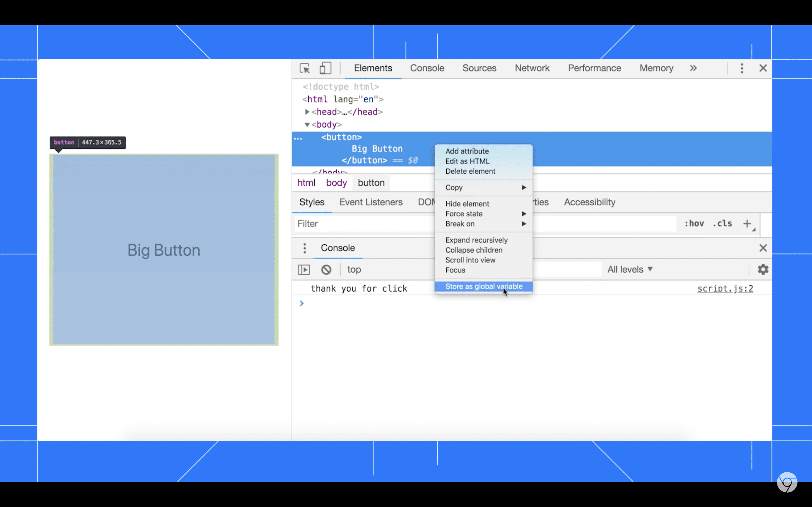Select Store as global variable option

coord(484,286)
